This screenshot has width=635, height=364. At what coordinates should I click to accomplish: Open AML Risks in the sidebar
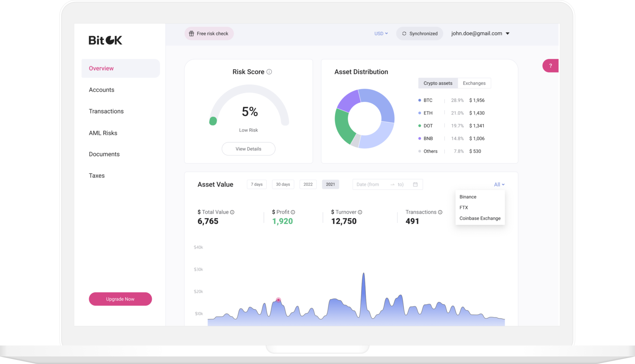(103, 133)
